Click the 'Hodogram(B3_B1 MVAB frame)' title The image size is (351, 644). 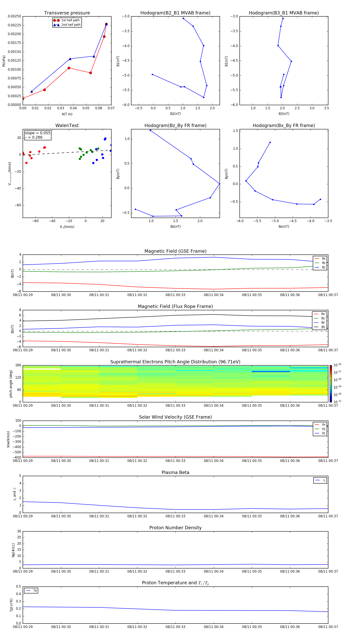click(x=284, y=13)
